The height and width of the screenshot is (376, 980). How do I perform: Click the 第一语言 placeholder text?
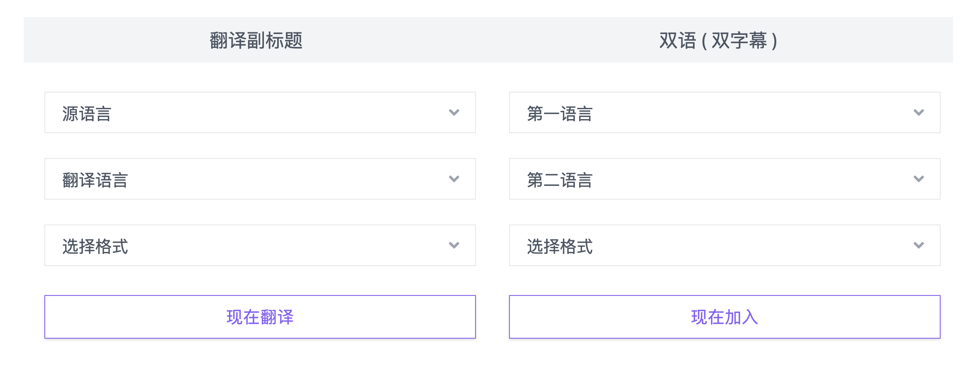[560, 114]
